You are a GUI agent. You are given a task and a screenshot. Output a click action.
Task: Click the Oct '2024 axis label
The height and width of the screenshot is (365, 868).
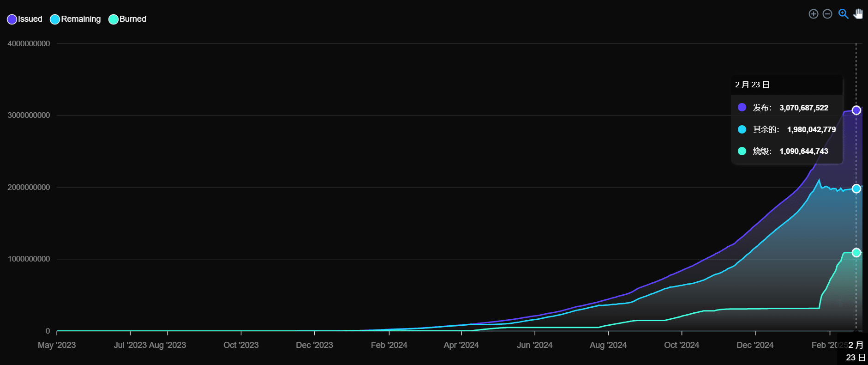[682, 345]
